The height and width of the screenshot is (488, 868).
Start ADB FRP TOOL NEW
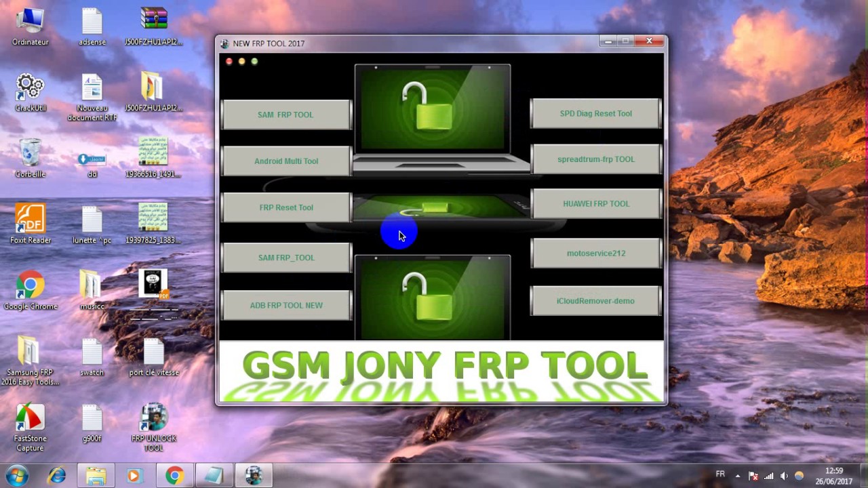tap(286, 305)
